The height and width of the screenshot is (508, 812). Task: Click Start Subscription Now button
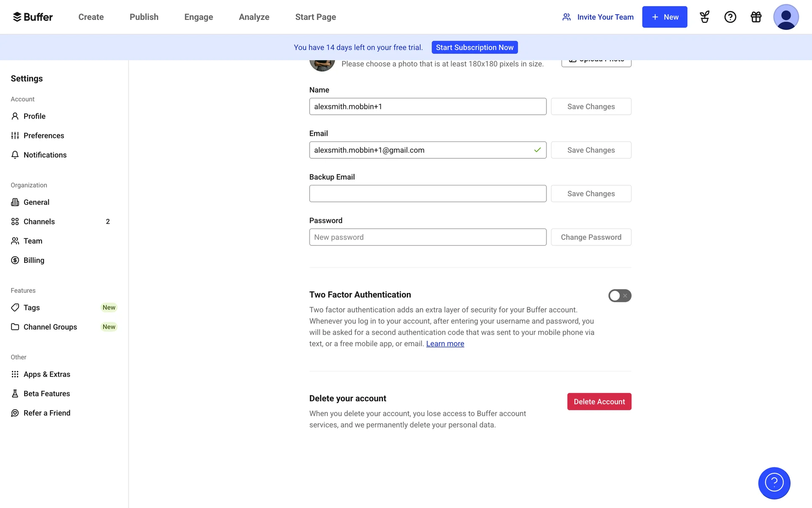coord(475,47)
